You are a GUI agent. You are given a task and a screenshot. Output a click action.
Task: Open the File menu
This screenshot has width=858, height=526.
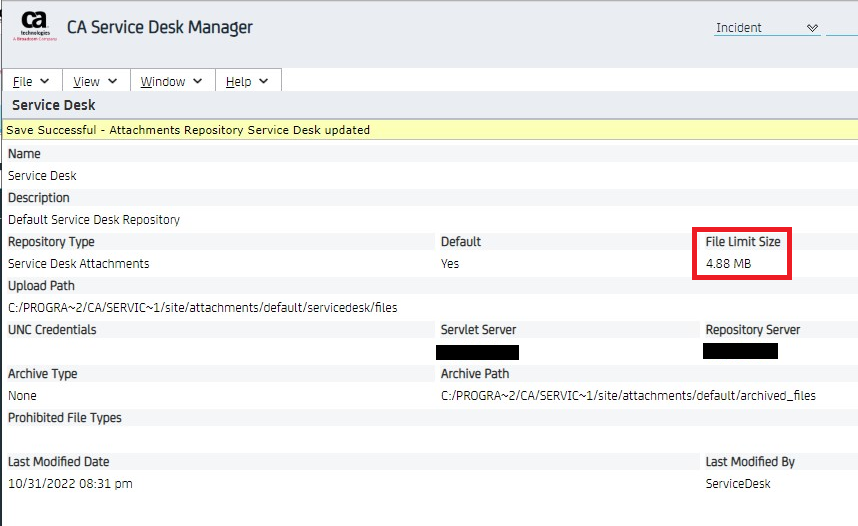coord(31,81)
